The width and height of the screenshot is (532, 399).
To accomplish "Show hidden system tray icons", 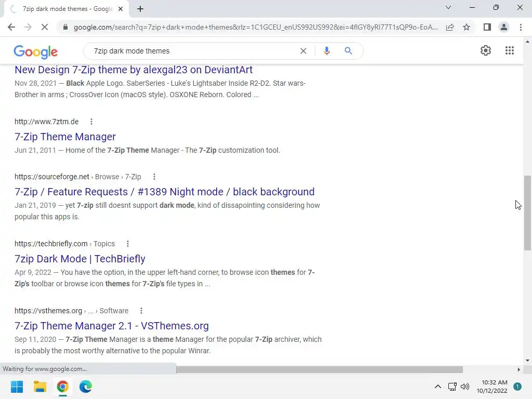I will 438,387.
